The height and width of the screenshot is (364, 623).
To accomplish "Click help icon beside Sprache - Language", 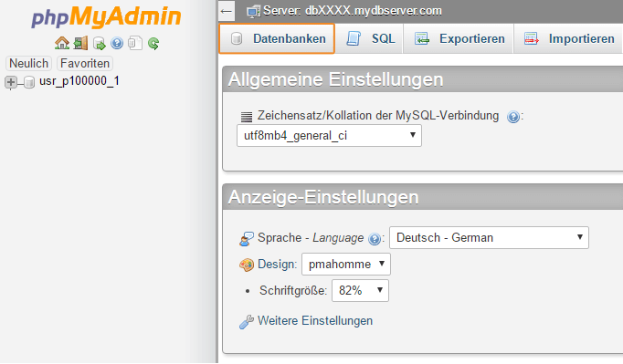I will pos(375,239).
